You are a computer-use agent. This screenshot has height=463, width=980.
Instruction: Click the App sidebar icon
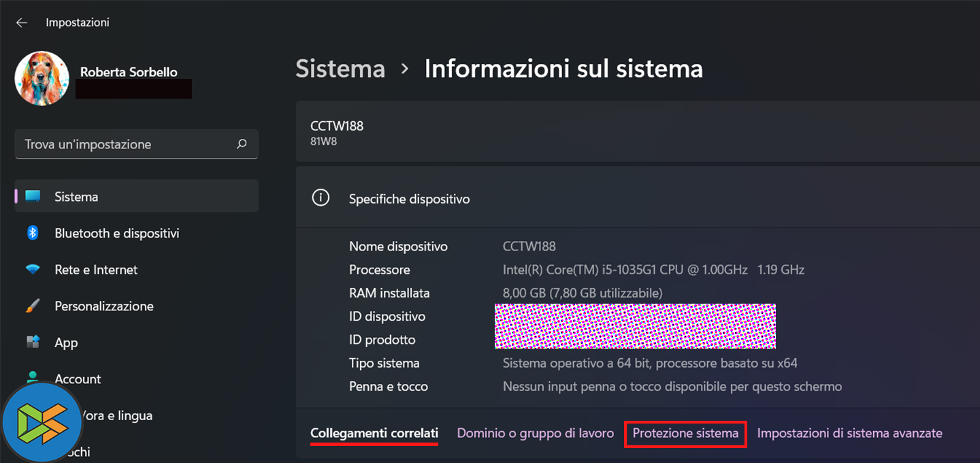tap(33, 342)
